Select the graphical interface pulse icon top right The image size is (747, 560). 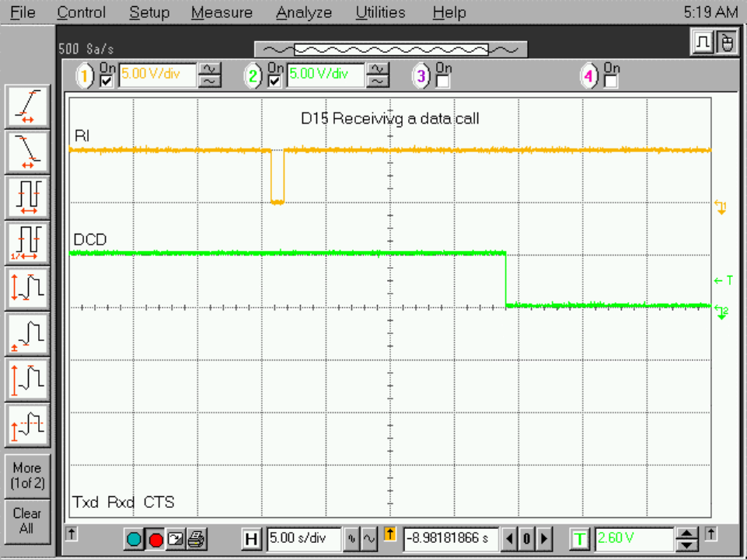703,43
